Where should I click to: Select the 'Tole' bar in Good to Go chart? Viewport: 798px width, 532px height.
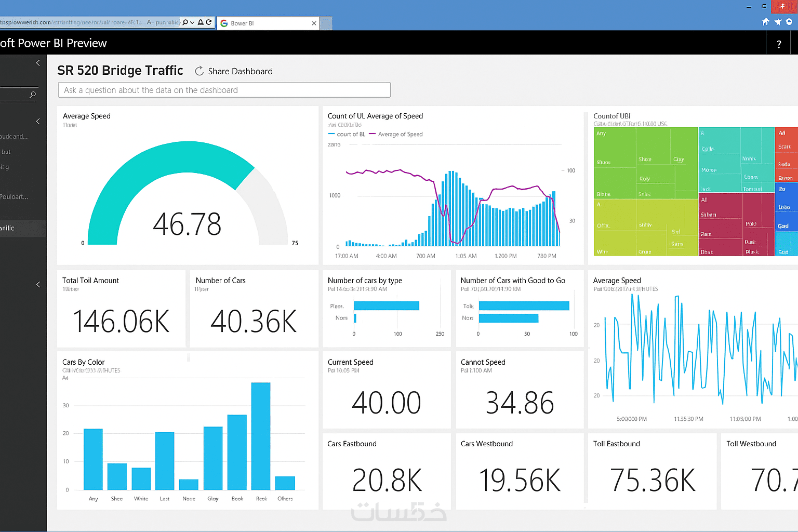point(524,305)
